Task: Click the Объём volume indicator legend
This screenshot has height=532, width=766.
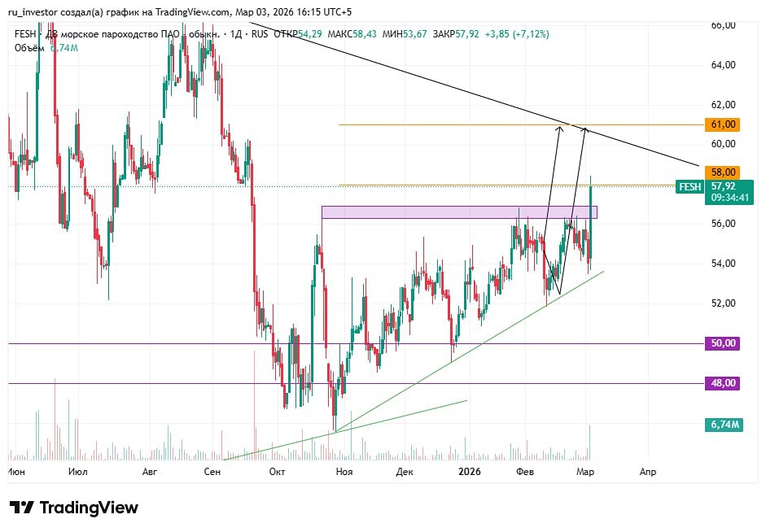Action: click(x=46, y=48)
